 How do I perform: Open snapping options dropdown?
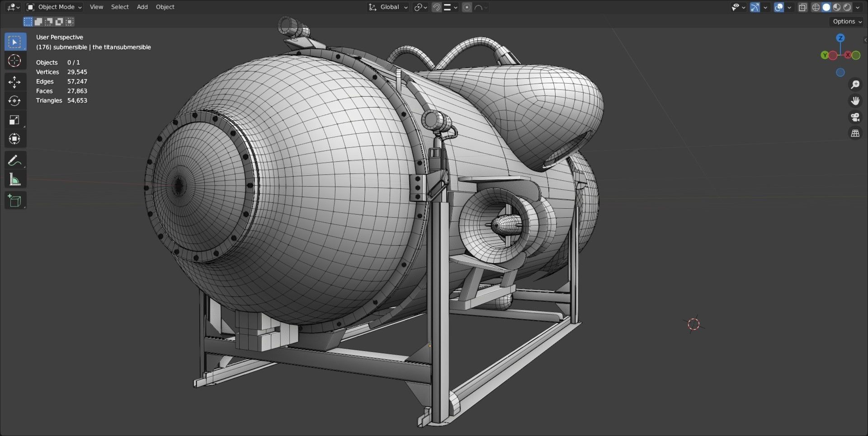coord(450,7)
